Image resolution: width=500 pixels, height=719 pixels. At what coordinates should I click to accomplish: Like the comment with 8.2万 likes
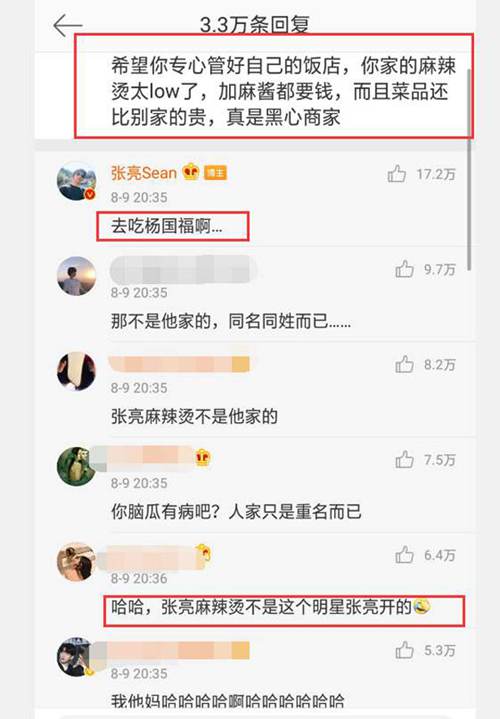[x=404, y=365]
